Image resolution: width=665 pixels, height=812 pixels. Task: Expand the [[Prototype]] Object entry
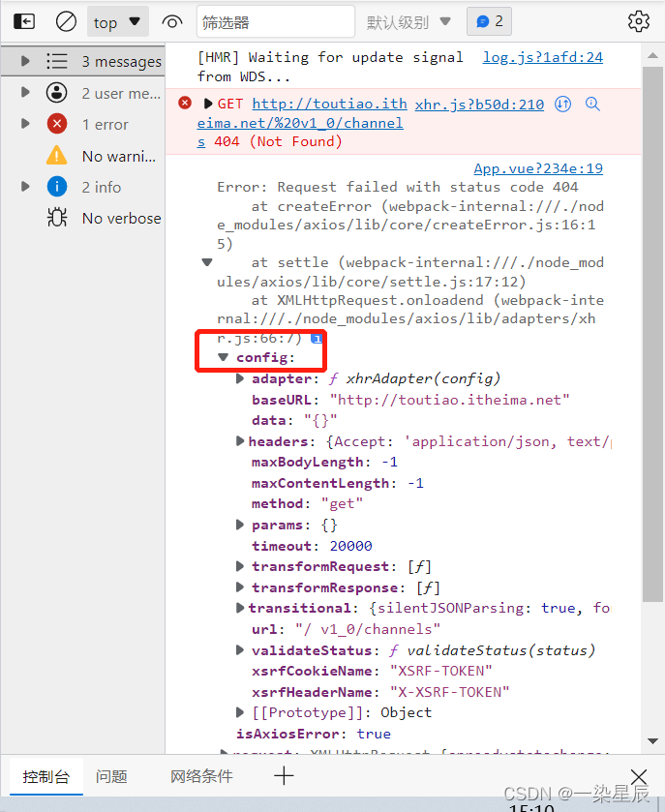[240, 712]
